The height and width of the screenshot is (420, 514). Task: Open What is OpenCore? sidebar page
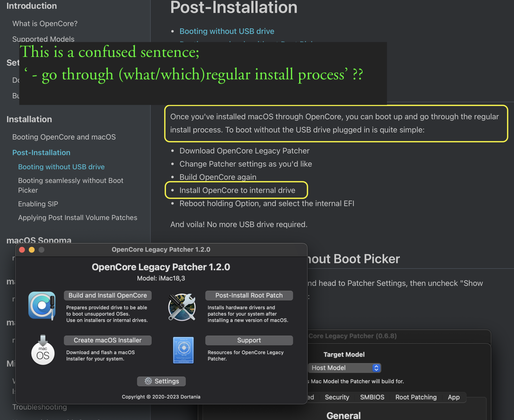point(45,24)
